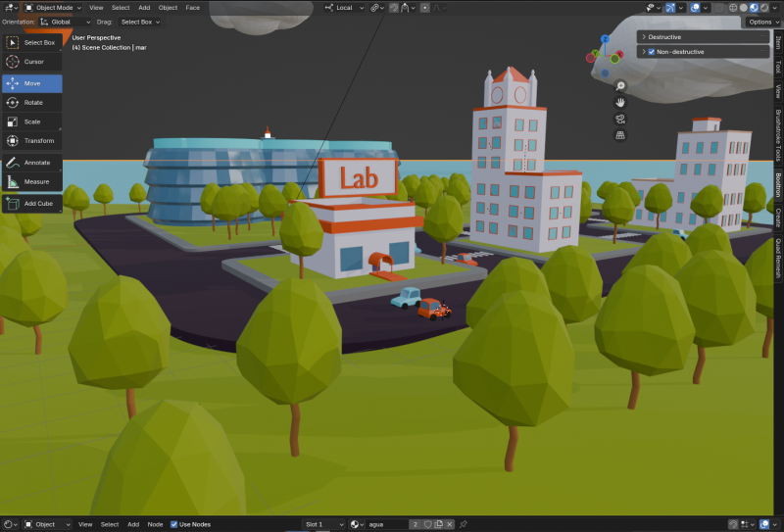This screenshot has width=784, height=532.
Task: Select the Add Cube tool
Action: click(x=32, y=204)
